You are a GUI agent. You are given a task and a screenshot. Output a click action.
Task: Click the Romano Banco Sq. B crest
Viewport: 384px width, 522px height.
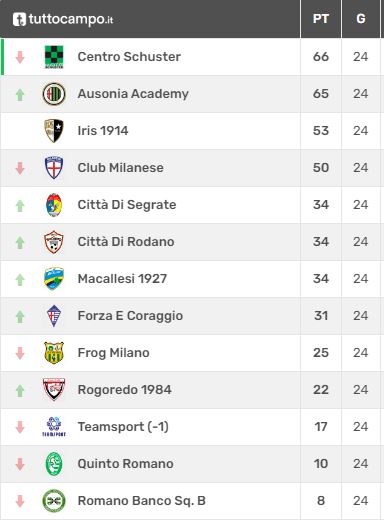(x=54, y=501)
